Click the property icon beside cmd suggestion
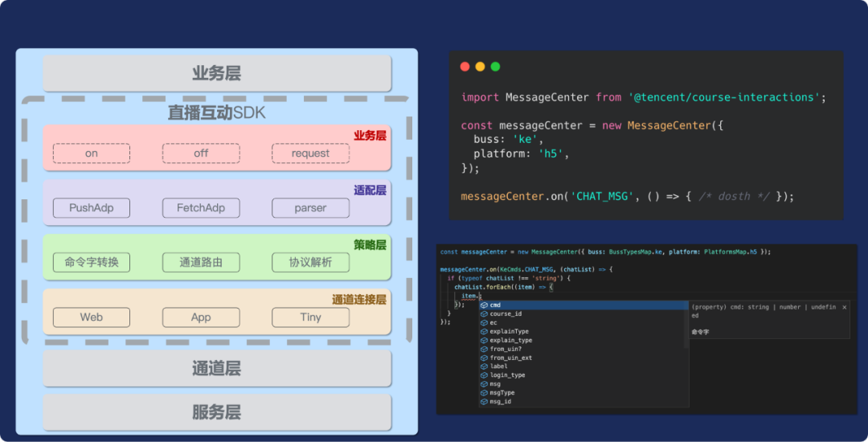The width and height of the screenshot is (868, 442). coord(484,305)
